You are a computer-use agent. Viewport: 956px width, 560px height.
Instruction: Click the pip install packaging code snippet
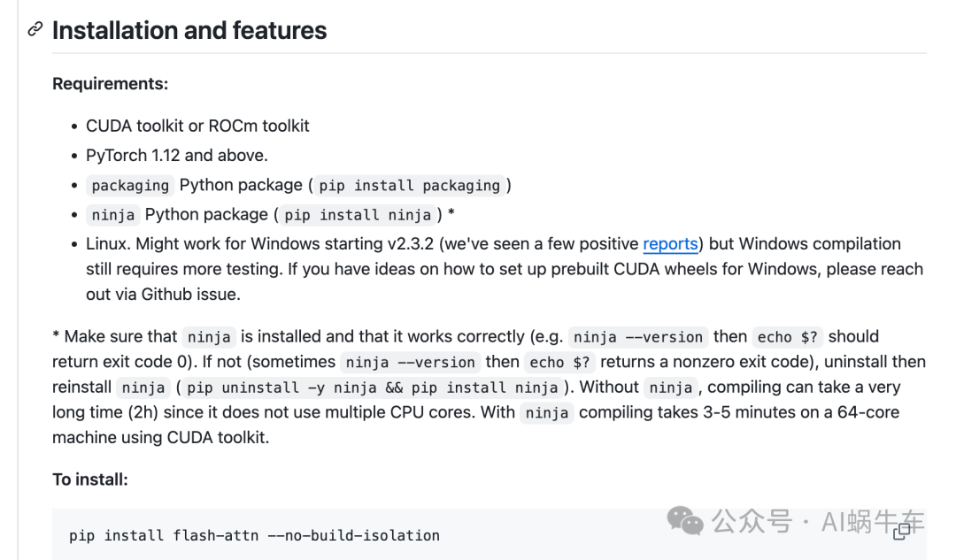(409, 186)
